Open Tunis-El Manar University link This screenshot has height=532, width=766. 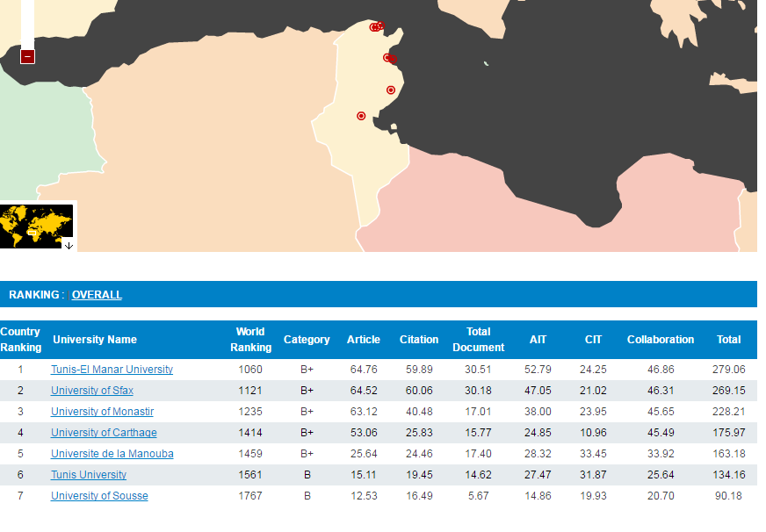pyautogui.click(x=112, y=370)
